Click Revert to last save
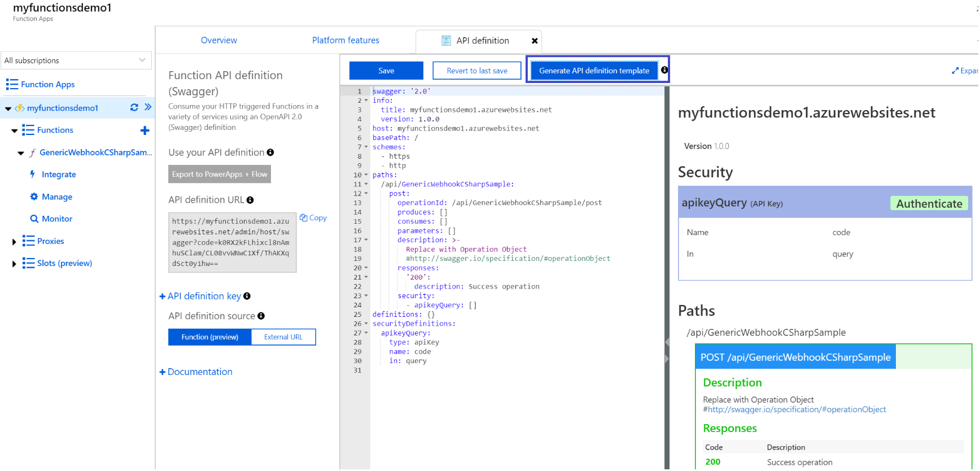 pyautogui.click(x=477, y=71)
